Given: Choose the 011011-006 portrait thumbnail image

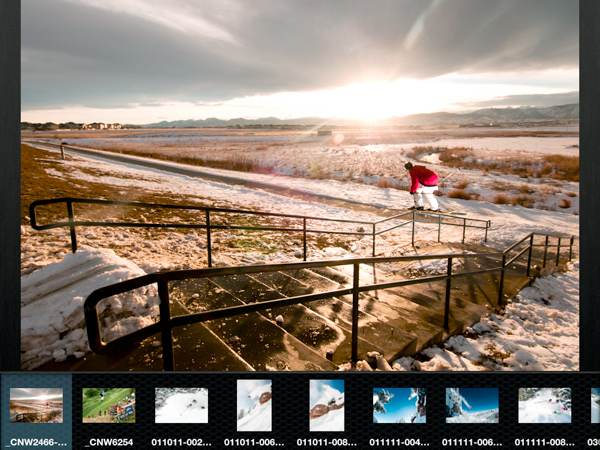Looking at the screenshot, I should point(254,405).
